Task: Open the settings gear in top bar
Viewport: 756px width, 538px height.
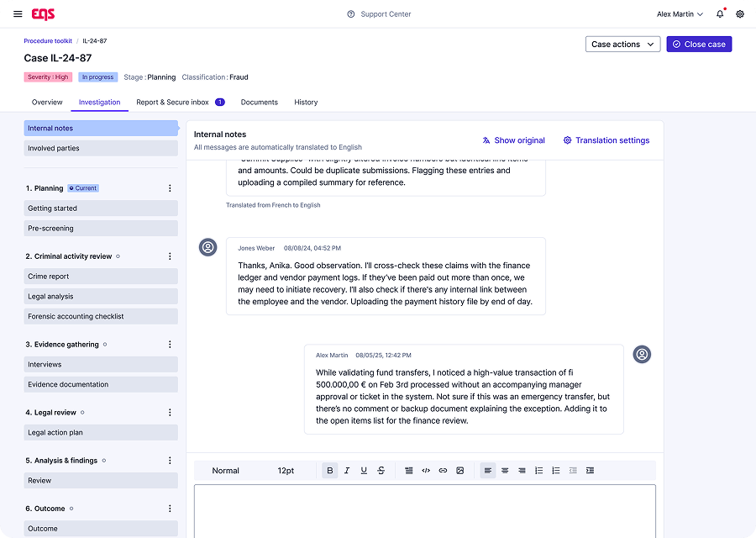Action: coord(740,14)
